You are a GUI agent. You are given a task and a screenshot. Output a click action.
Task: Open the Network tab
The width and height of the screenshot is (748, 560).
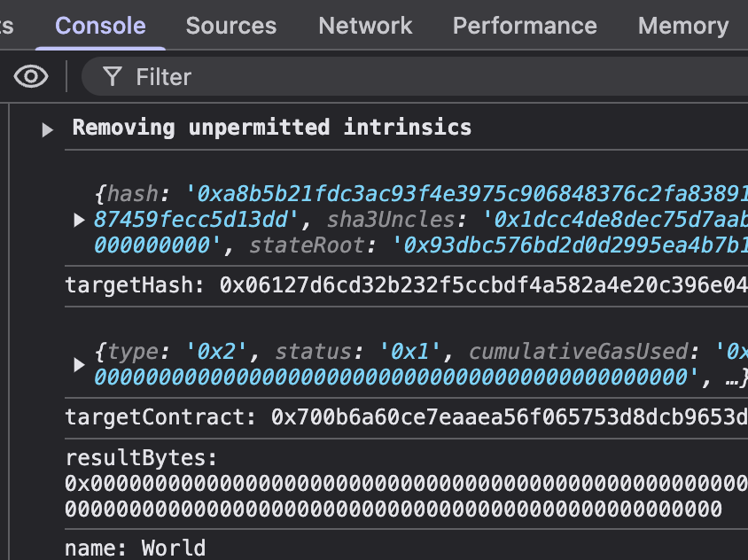(x=365, y=26)
